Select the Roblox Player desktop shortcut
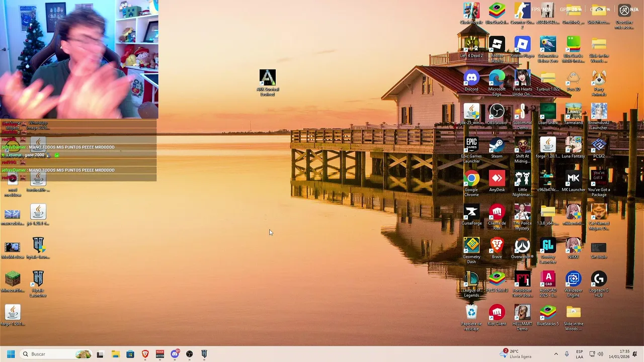Screen dimensions: 644x362 pos(522,48)
